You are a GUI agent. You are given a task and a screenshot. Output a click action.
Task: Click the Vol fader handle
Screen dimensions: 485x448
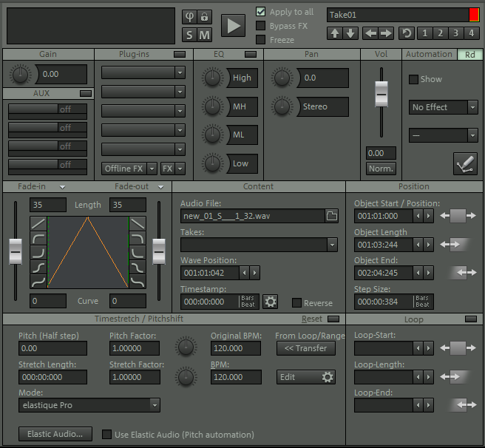pyautogui.click(x=381, y=94)
